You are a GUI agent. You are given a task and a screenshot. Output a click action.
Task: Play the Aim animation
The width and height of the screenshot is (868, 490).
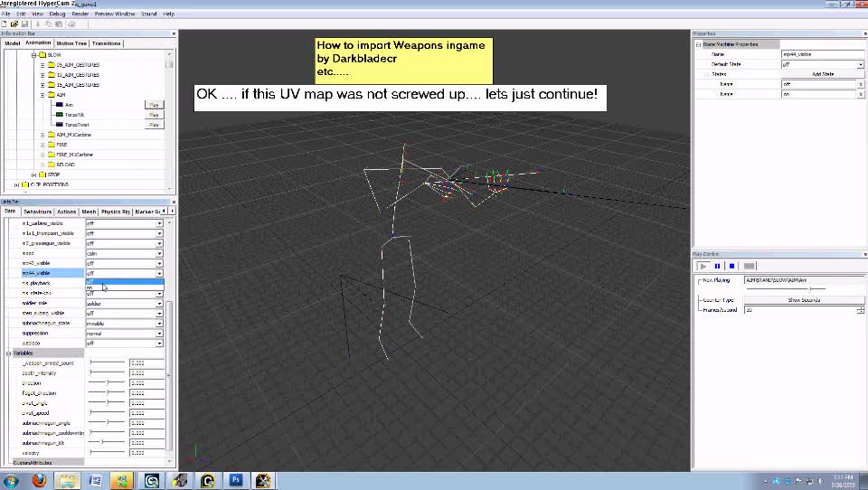[154, 105]
